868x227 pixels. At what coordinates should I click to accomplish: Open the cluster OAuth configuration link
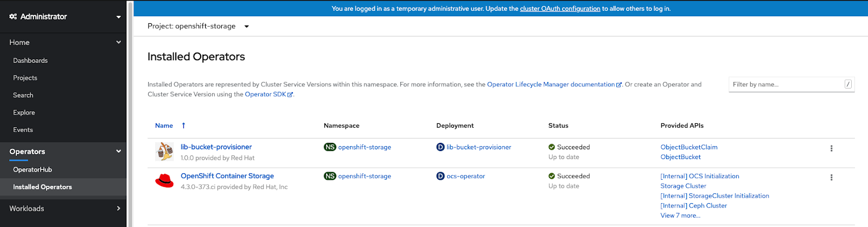click(560, 9)
